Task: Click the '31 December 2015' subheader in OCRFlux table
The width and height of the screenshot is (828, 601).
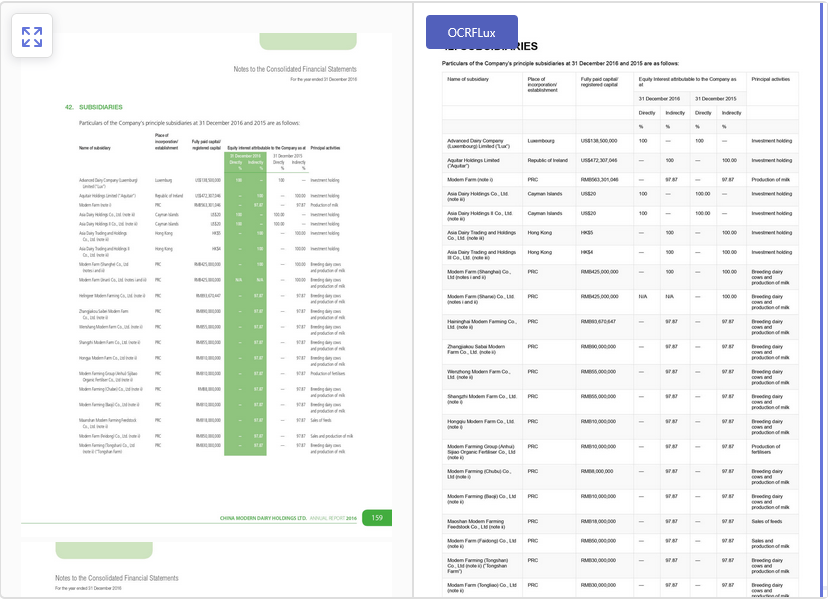Action: (716, 99)
